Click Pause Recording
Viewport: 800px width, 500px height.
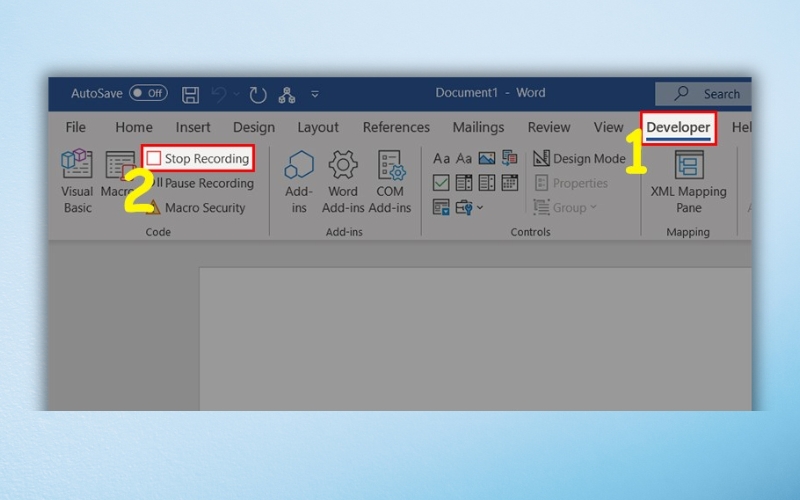point(202,183)
